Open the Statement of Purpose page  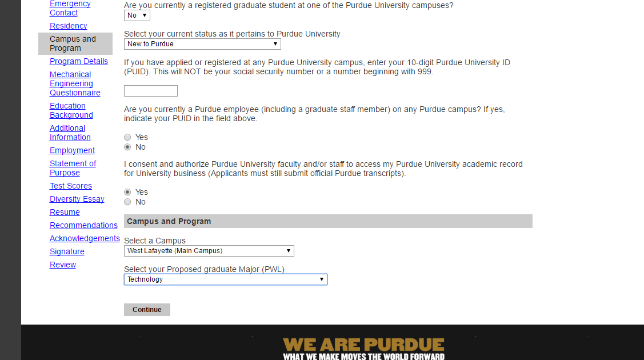[x=73, y=168]
